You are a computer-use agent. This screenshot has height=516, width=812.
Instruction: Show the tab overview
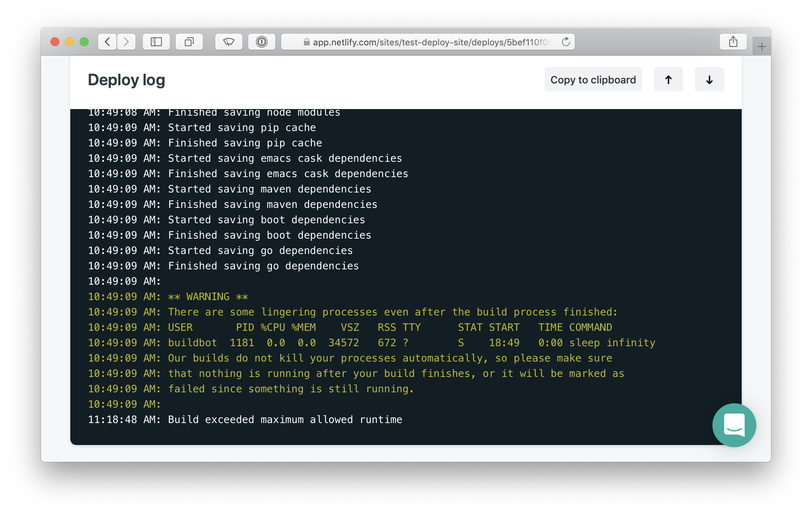(189, 42)
